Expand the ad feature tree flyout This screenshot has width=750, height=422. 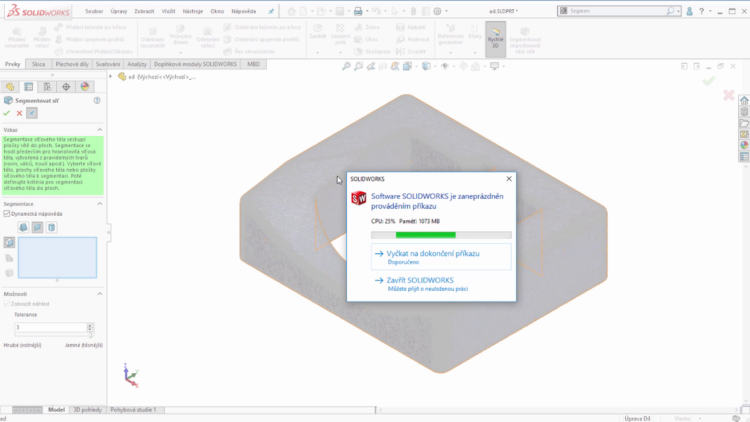(110, 77)
